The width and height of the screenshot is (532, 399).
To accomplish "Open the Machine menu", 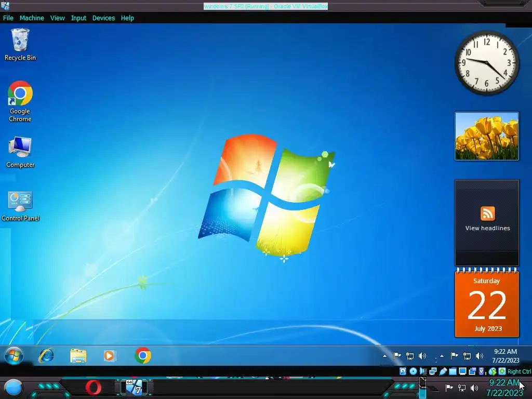I will click(x=32, y=18).
